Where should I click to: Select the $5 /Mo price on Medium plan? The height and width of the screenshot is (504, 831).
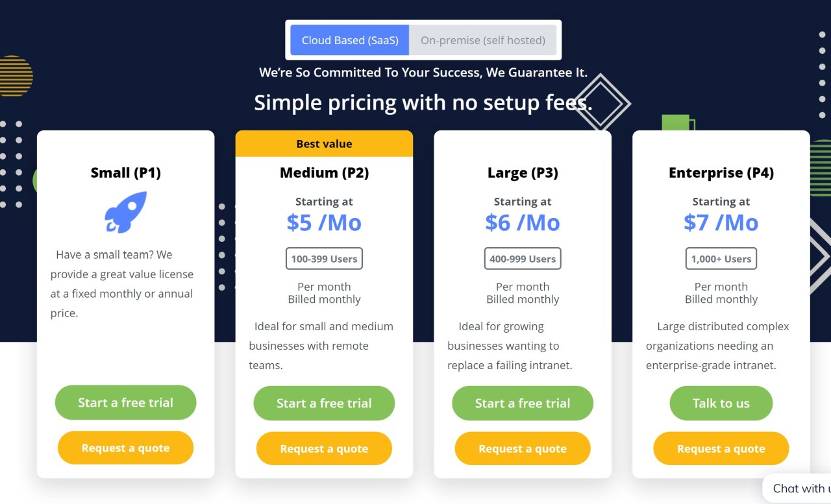tap(324, 222)
